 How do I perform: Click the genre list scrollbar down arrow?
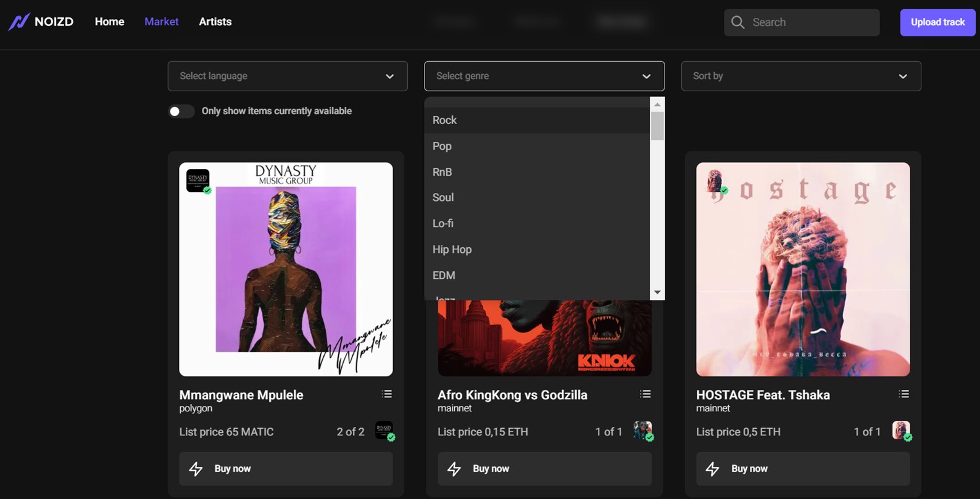click(657, 292)
